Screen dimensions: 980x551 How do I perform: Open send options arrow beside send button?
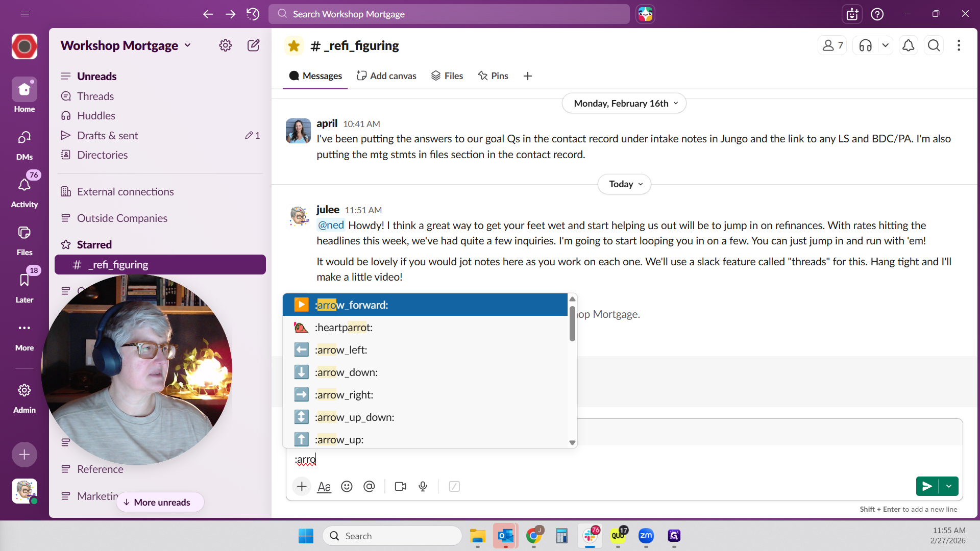click(x=949, y=486)
